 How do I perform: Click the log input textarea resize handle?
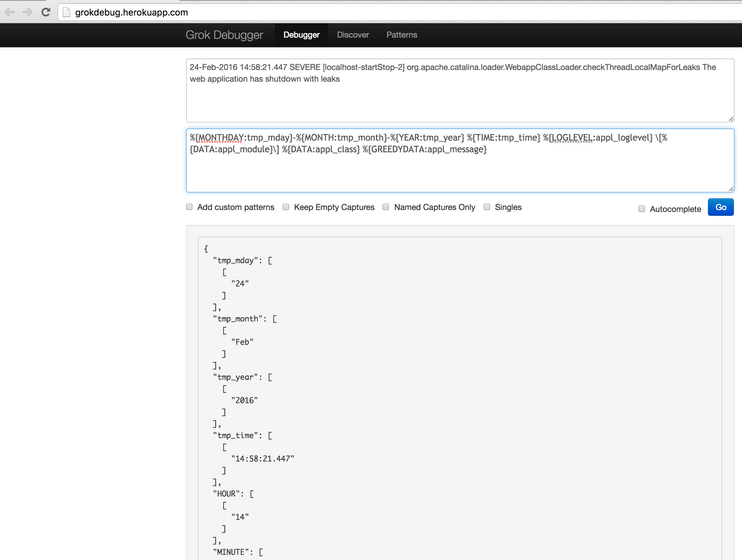tap(731, 119)
